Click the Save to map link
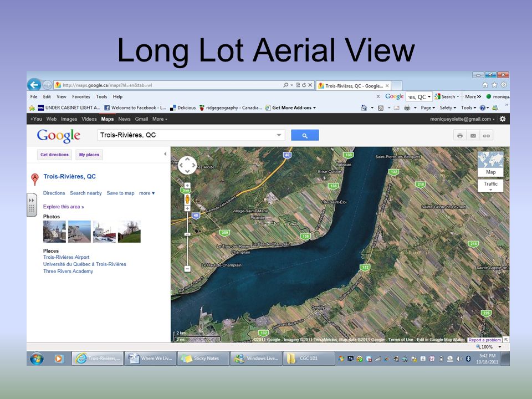The width and height of the screenshot is (532, 399). coord(120,193)
